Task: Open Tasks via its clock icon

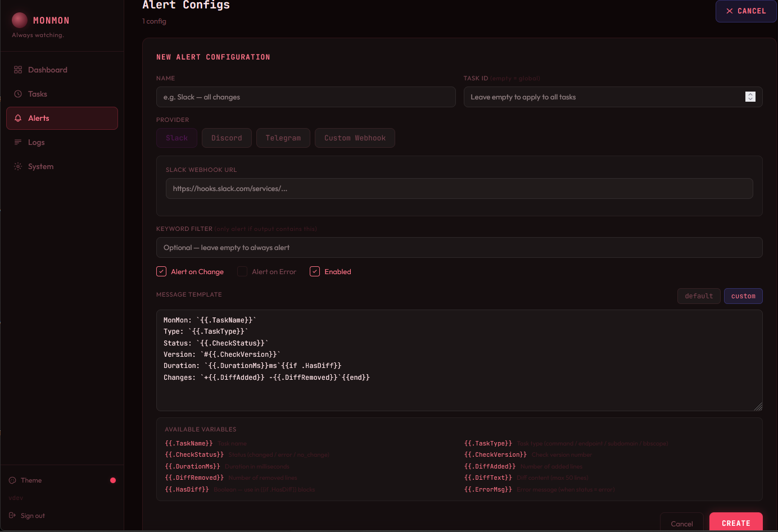Action: pos(18,94)
